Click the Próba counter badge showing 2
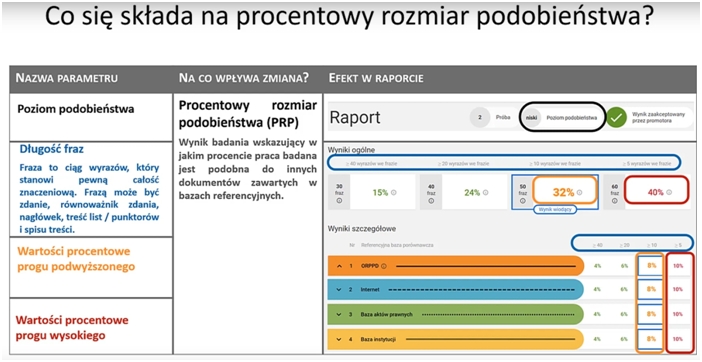 479,118
